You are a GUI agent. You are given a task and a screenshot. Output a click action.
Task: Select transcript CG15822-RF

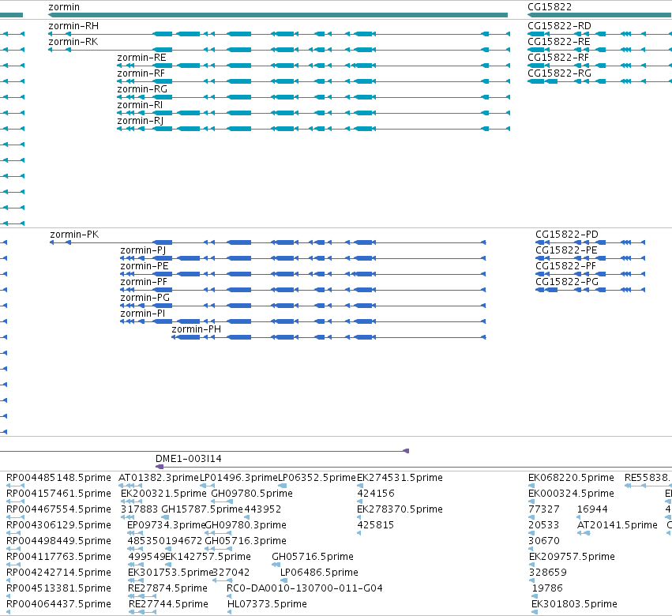coord(599,66)
